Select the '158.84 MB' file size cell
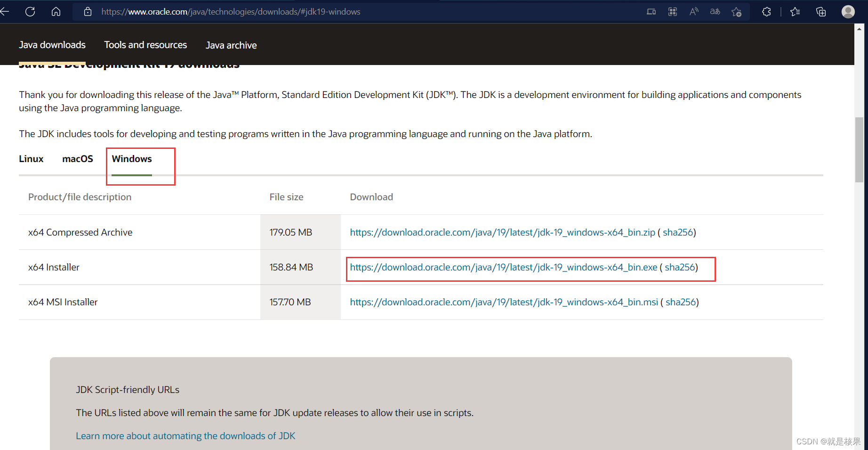Viewport: 868px width, 450px height. [x=300, y=267]
